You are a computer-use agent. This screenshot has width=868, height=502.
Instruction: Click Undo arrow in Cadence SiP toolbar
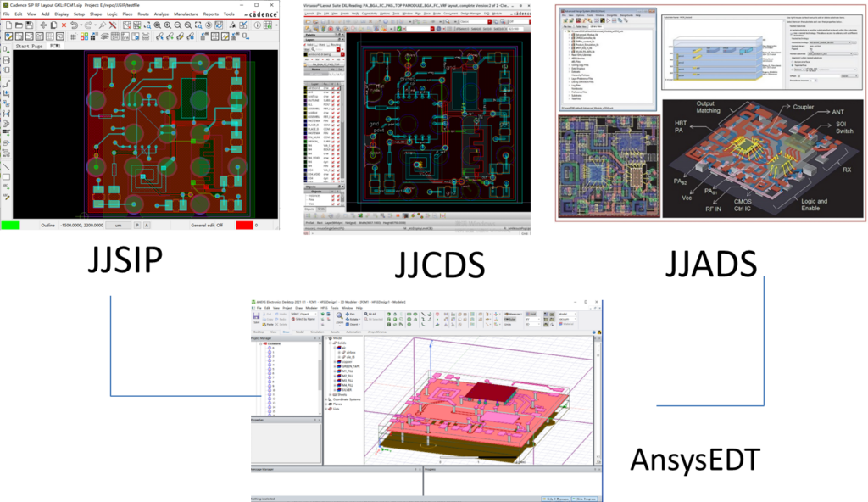(x=75, y=25)
